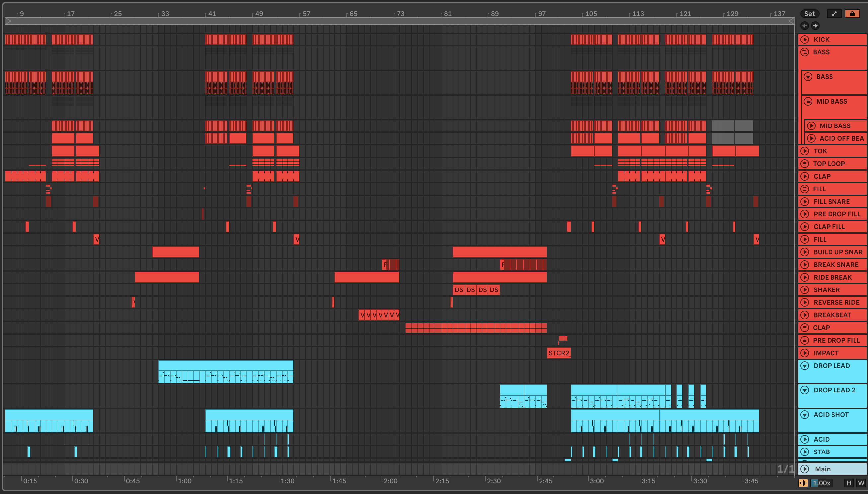Click bar 33 on the beat ruler
This screenshot has width=868, height=494.
click(x=165, y=14)
